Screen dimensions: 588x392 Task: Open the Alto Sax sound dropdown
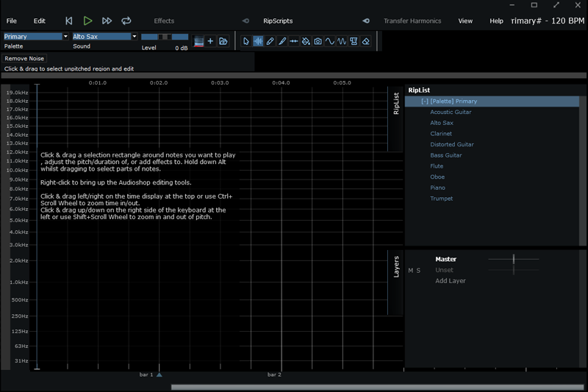click(x=135, y=36)
